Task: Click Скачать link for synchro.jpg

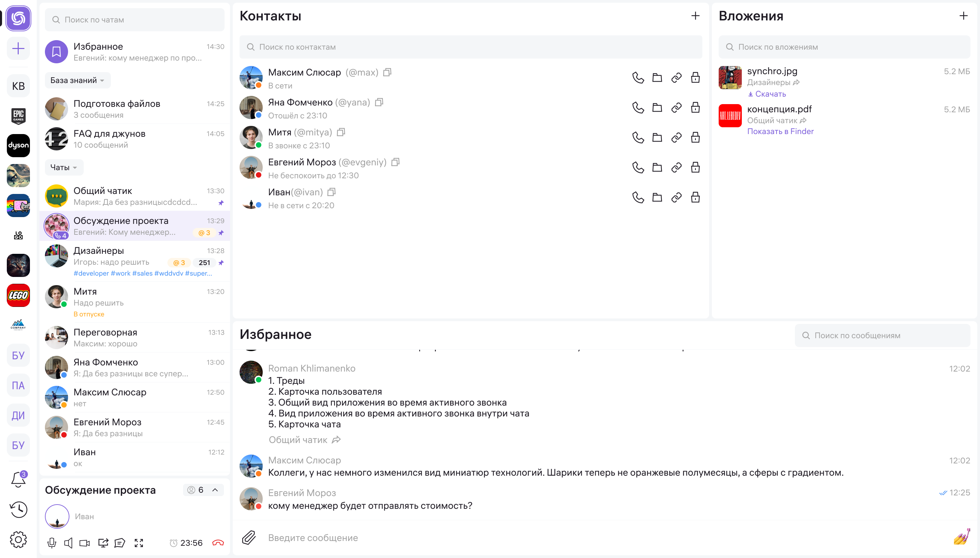Action: (770, 94)
